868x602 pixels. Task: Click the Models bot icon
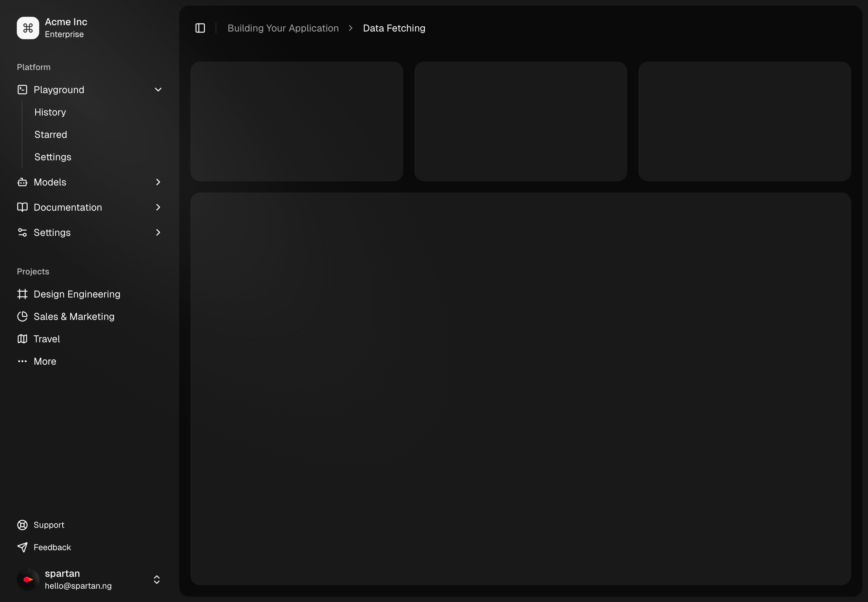coord(22,182)
